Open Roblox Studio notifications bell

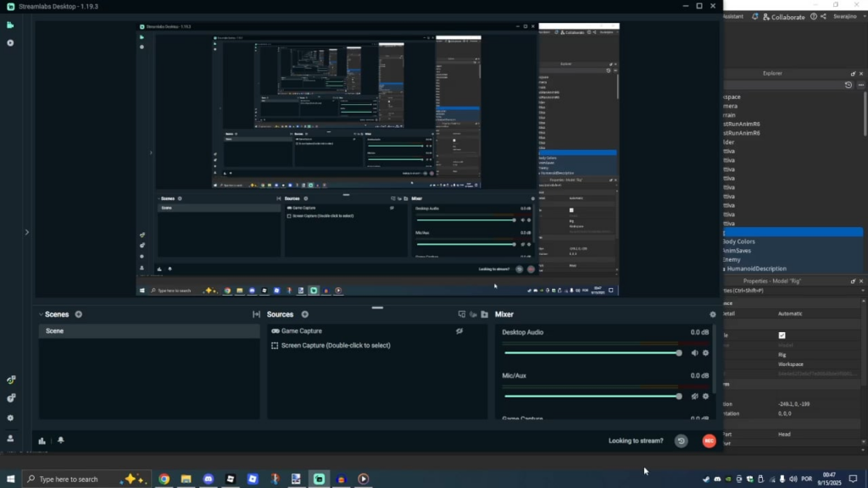point(755,17)
